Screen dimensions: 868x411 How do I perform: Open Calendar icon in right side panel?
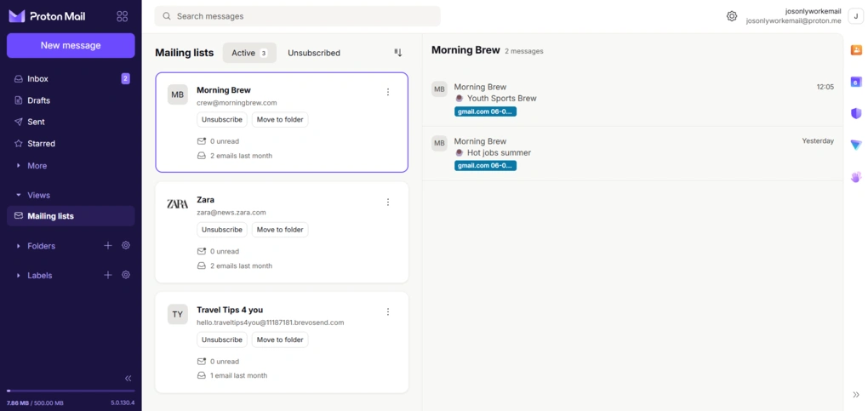[856, 82]
